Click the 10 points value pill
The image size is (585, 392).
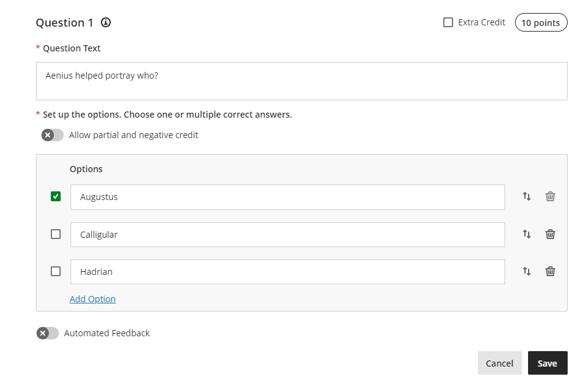pyautogui.click(x=540, y=23)
